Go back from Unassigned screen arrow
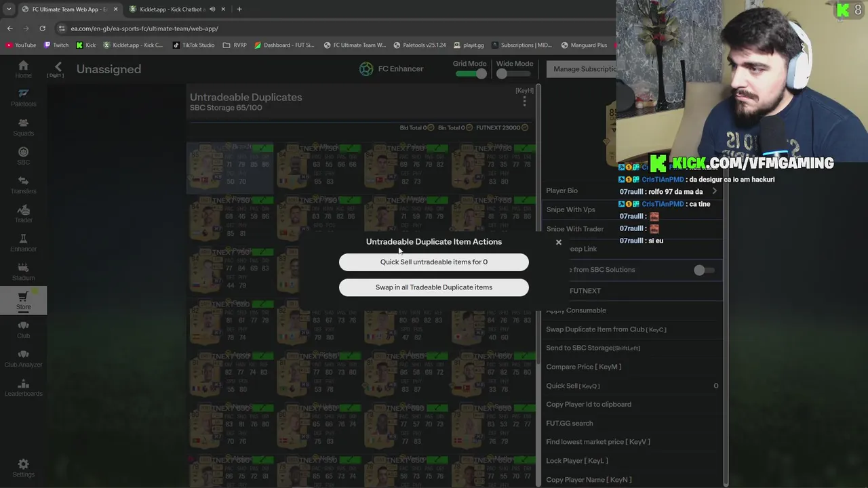The width and height of the screenshot is (868, 488). [x=58, y=67]
